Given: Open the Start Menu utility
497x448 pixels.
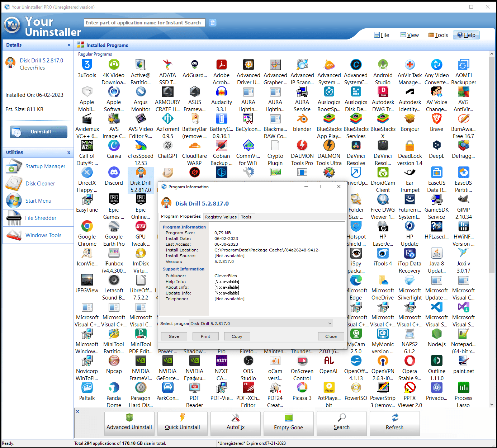Looking at the screenshot, I should click(38, 201).
